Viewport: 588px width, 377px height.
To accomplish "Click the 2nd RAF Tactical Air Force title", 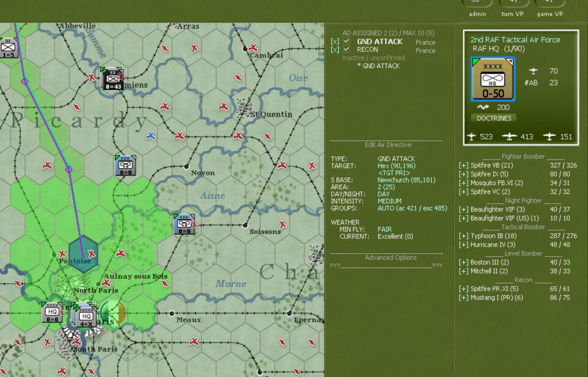I will 515,40.
